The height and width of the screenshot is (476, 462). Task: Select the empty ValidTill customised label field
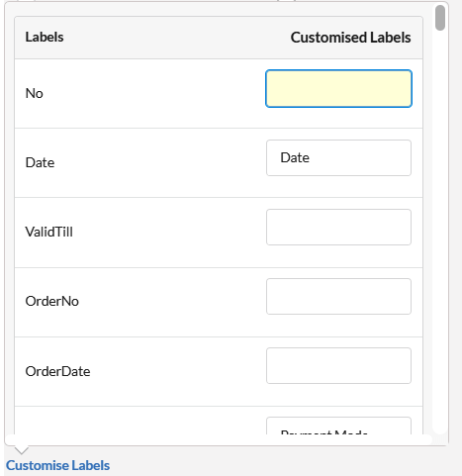click(x=338, y=227)
